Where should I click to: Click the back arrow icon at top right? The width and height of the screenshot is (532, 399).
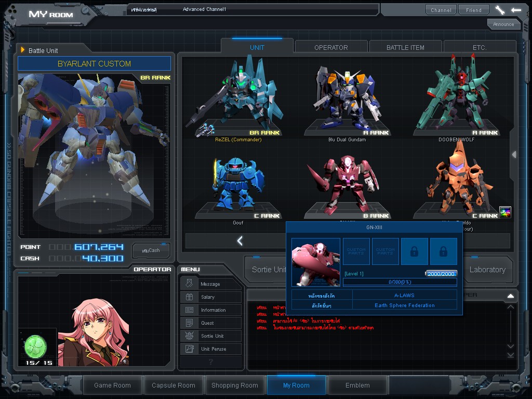(516, 10)
